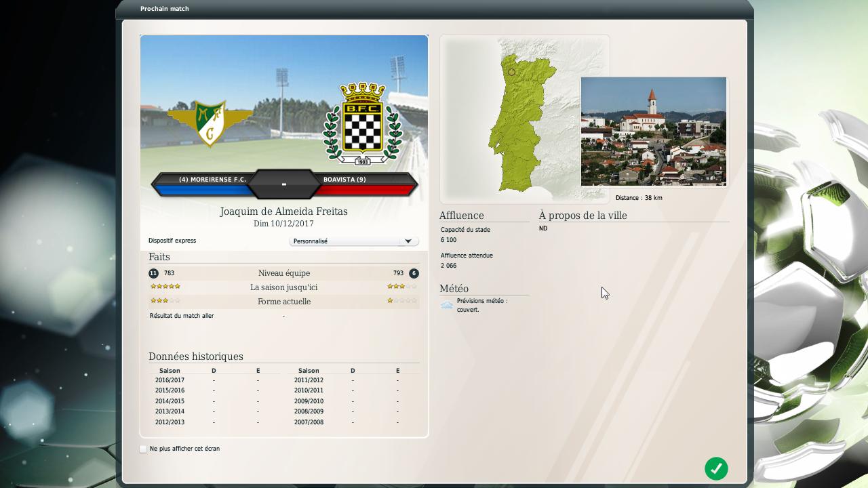Click stadium name 'Joaquim de Almeida Freitas'

(x=283, y=211)
